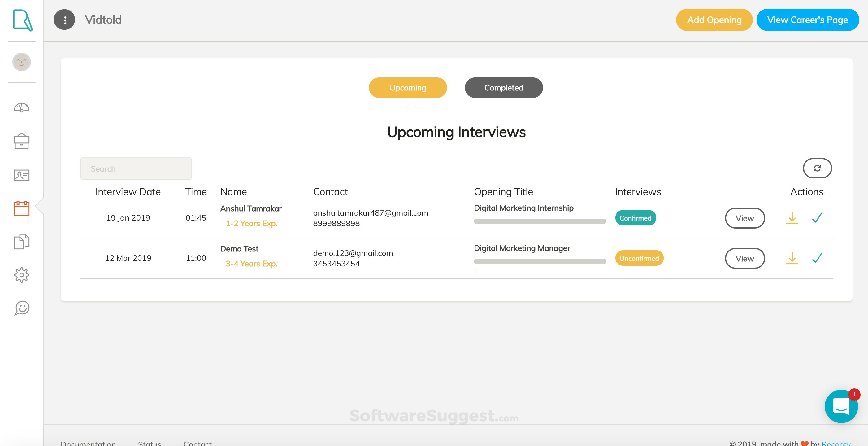Click the red calendar interviews icon

[x=22, y=208]
